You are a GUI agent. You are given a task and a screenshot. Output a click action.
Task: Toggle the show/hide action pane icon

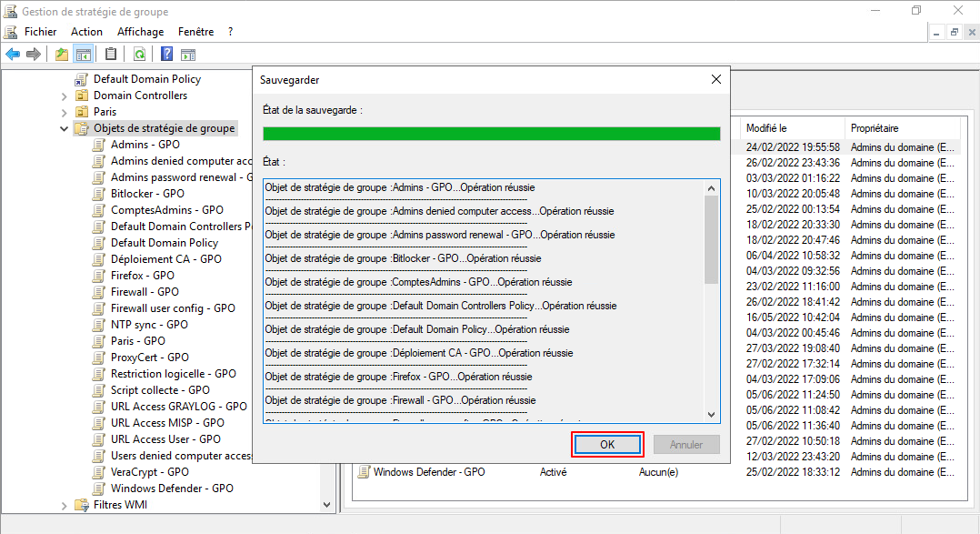click(x=190, y=55)
